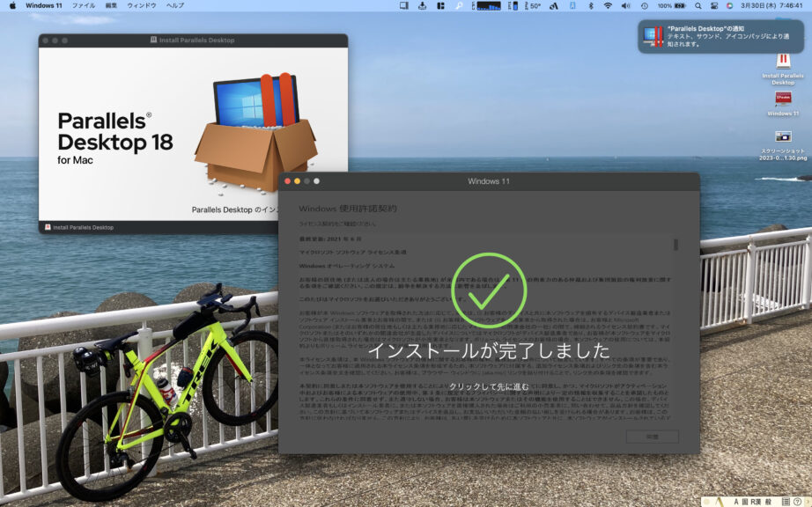The image size is (812, 507).
Task: Click Install Parallels Desktop path bar item
Action: click(x=79, y=227)
